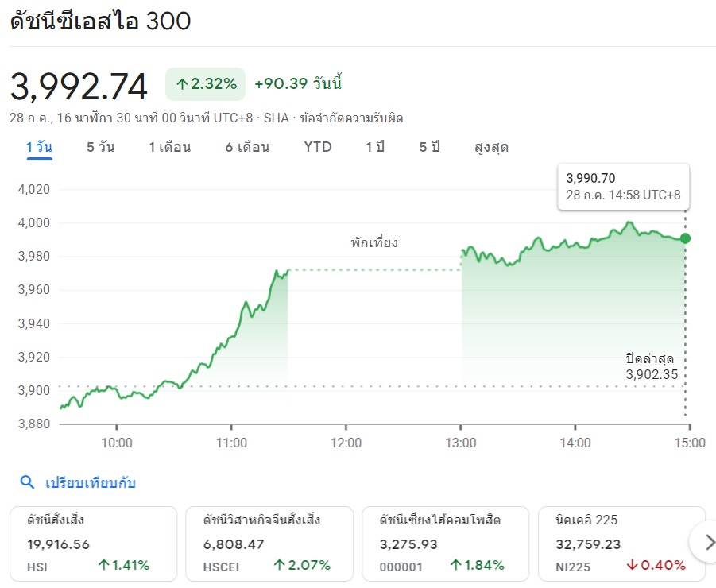Click the เปรียบเทียบกับ compare link
The height and width of the screenshot is (588, 716).
coord(91,482)
